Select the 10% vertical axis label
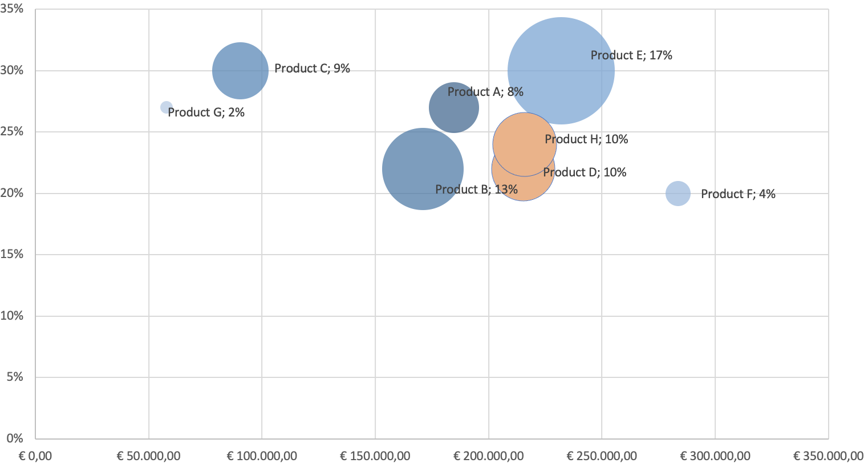 click(x=12, y=316)
